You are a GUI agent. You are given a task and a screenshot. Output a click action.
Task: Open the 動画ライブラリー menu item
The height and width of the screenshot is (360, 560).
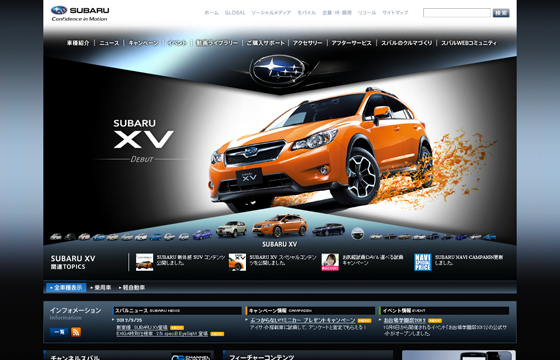coord(217,43)
